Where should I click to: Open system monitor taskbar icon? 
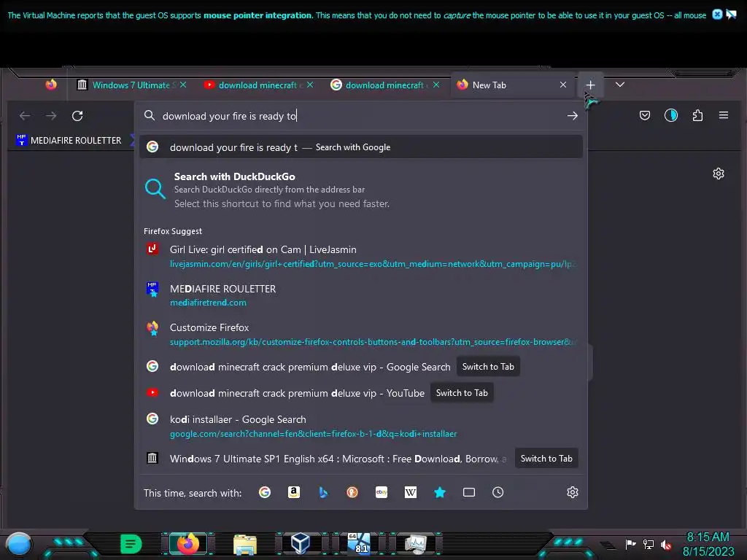pos(416,544)
